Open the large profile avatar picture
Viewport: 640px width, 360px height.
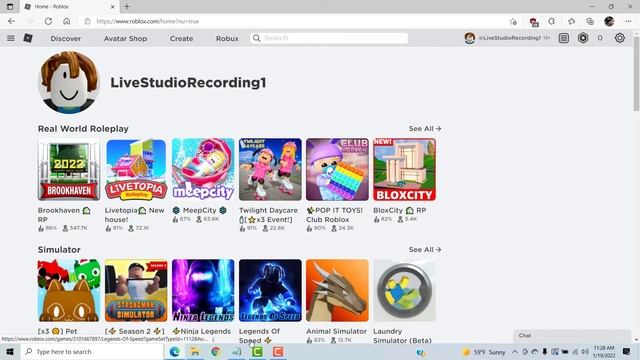coord(69,82)
